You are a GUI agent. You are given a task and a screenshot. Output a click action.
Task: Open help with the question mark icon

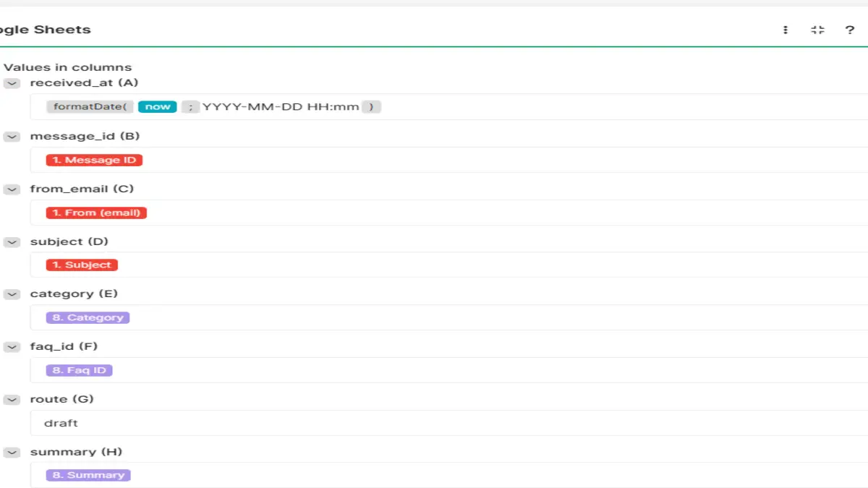click(850, 30)
